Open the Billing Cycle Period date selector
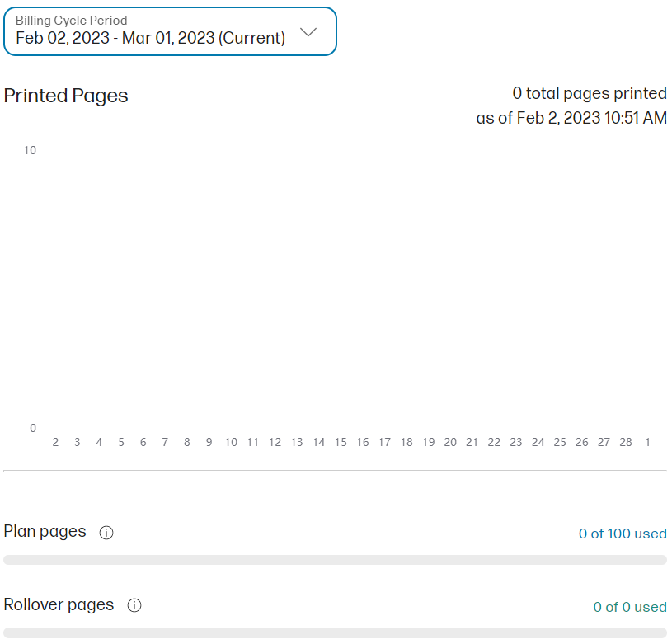The width and height of the screenshot is (672, 644). tap(170, 31)
